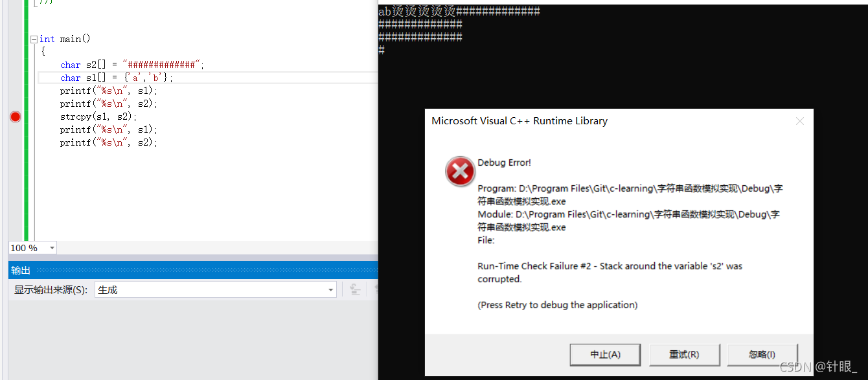Click 中止(A) in the Debug Error dialog
The height and width of the screenshot is (380, 868).
pyautogui.click(x=605, y=354)
